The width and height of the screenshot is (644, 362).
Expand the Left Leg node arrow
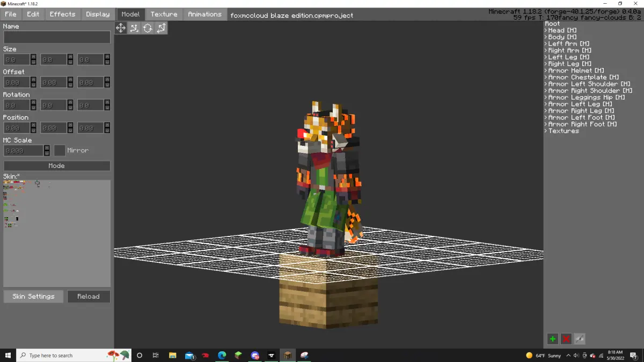546,57
